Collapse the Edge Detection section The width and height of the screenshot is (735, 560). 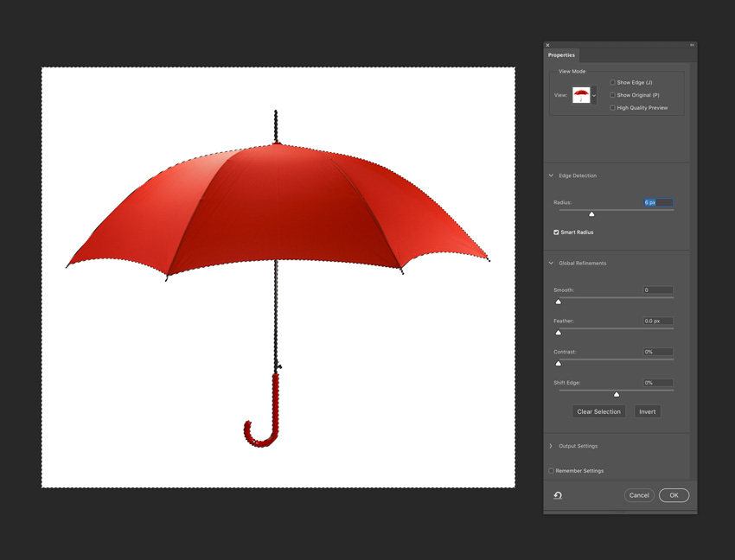[551, 175]
